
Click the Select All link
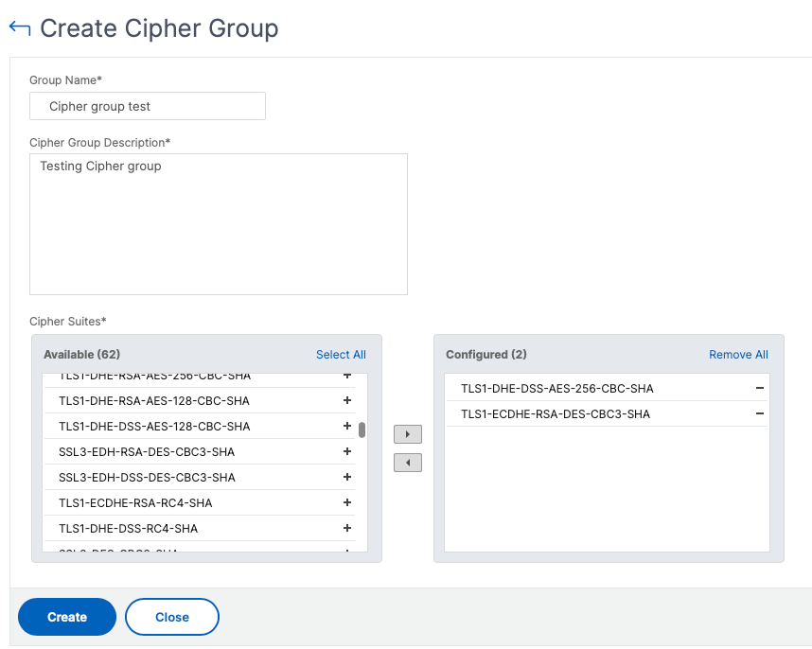[x=341, y=355]
